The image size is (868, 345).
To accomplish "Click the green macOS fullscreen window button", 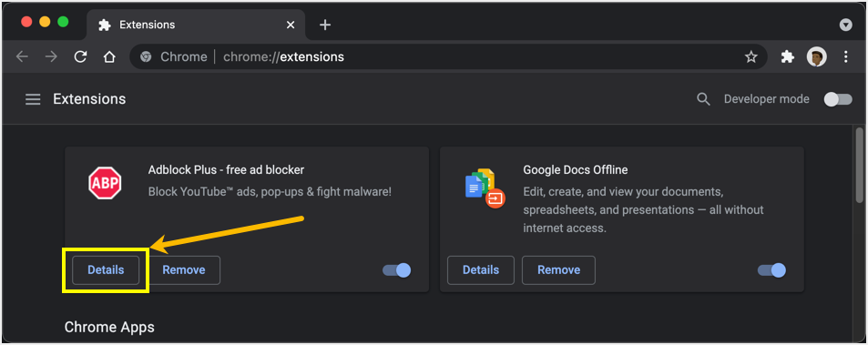I will pyautogui.click(x=63, y=22).
